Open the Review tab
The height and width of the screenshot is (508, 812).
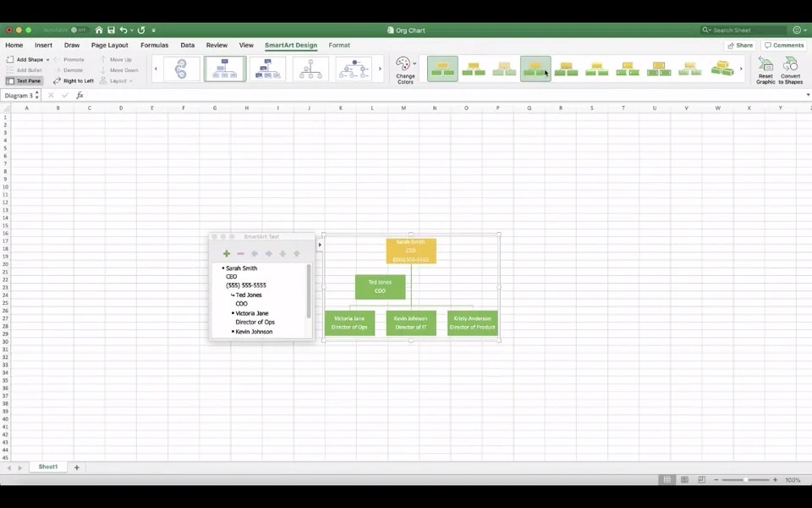(217, 45)
